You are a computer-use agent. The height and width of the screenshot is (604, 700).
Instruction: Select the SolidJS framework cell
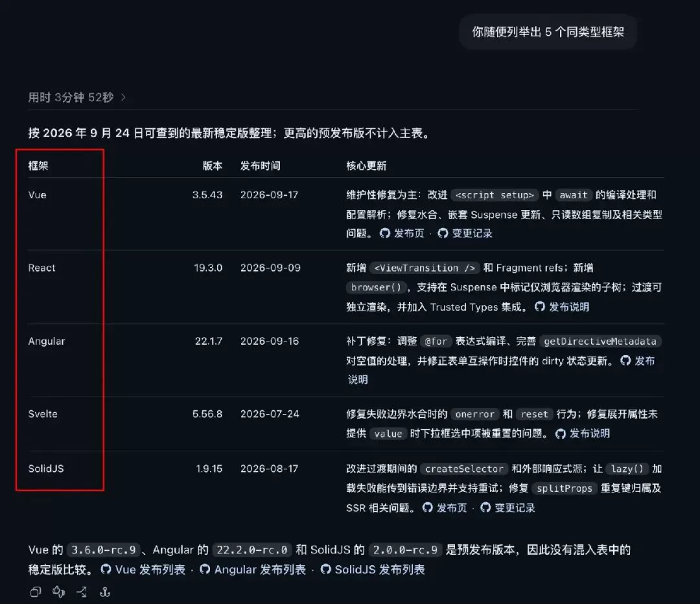[x=46, y=469]
